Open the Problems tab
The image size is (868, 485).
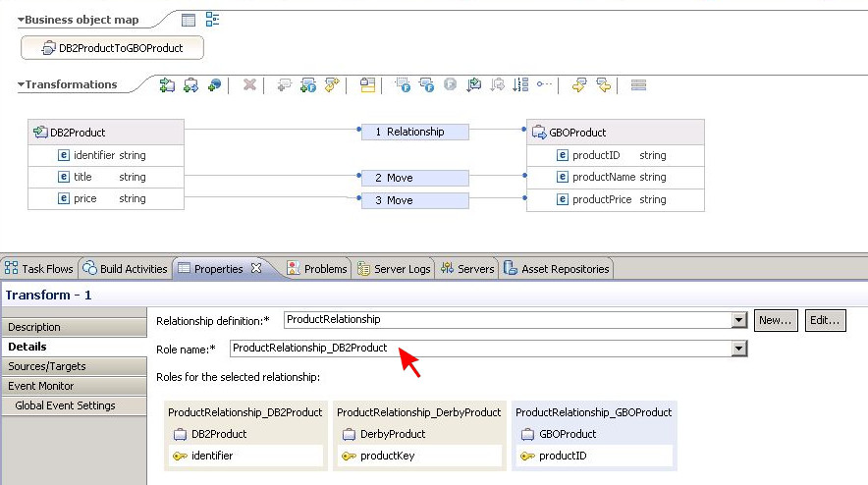click(x=317, y=268)
